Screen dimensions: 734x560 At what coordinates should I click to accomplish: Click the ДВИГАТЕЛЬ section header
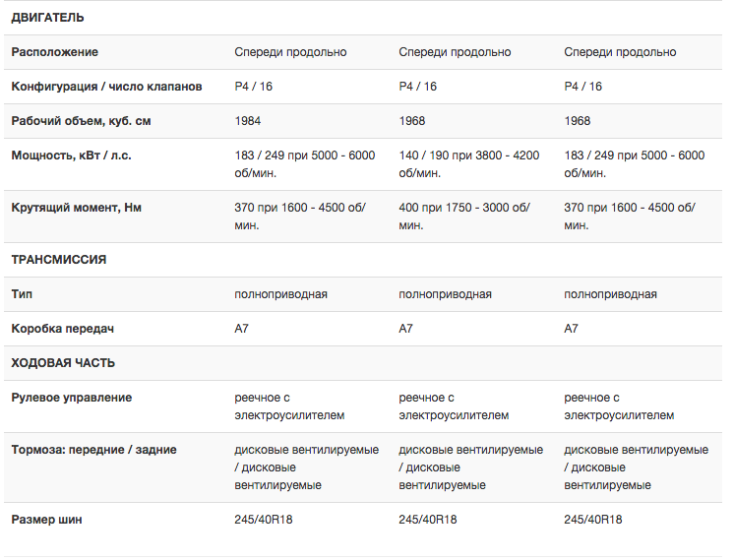coord(48,18)
